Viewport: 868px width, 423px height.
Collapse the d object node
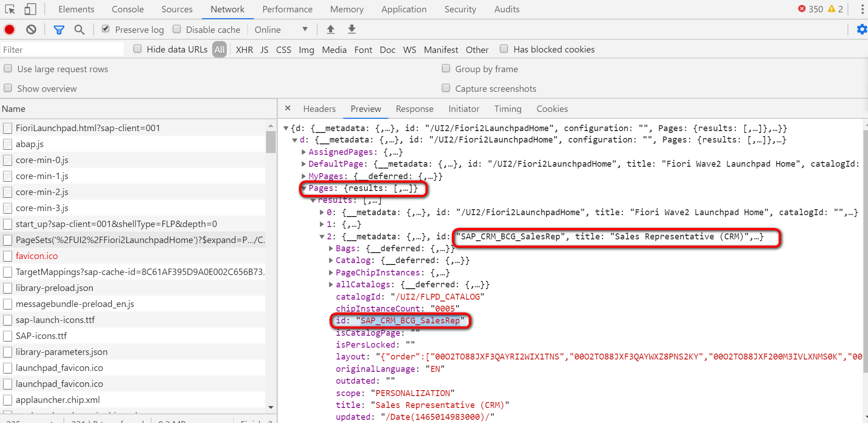pos(295,140)
